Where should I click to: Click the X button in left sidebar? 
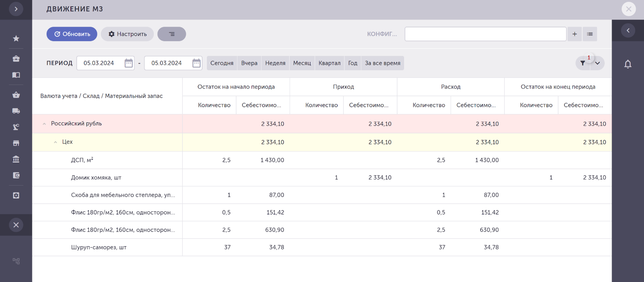click(x=16, y=225)
